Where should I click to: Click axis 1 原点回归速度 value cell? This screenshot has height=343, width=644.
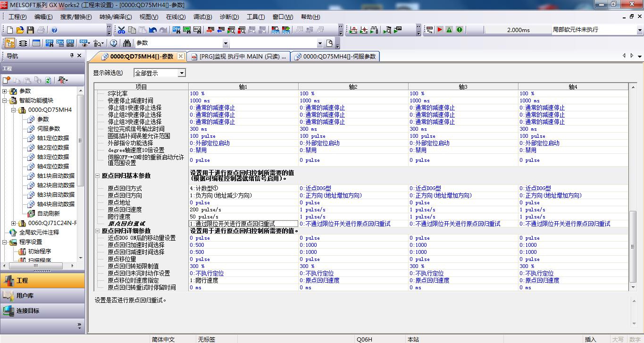[243, 209]
